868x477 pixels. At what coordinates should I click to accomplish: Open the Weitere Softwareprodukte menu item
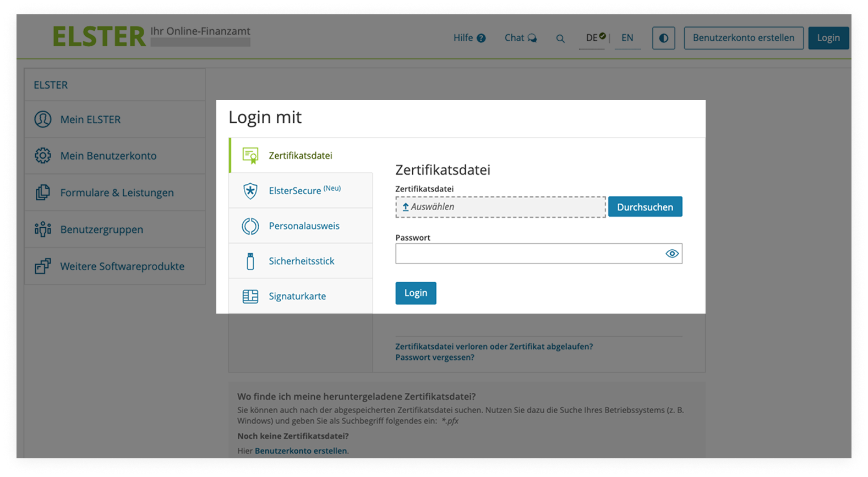tap(114, 266)
